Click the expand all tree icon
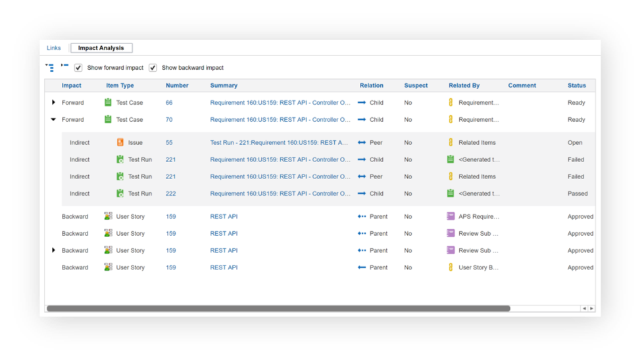The width and height of the screenshot is (644, 359). (49, 67)
